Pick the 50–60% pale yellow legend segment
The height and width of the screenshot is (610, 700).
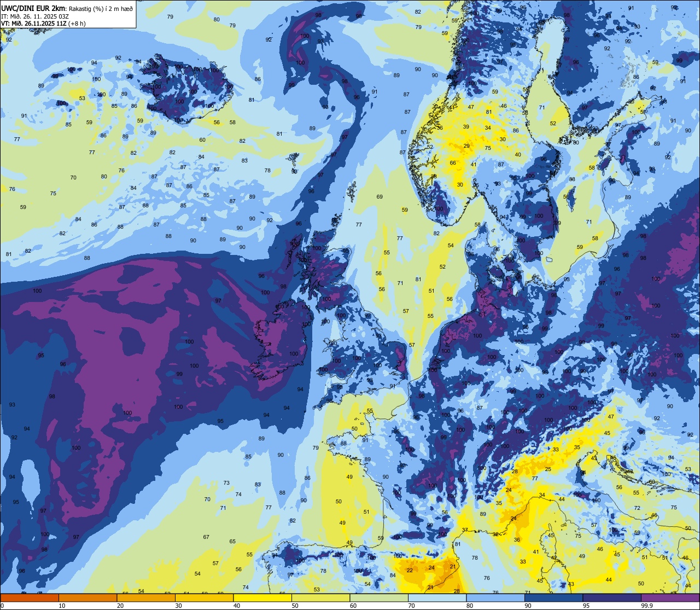[320, 597]
